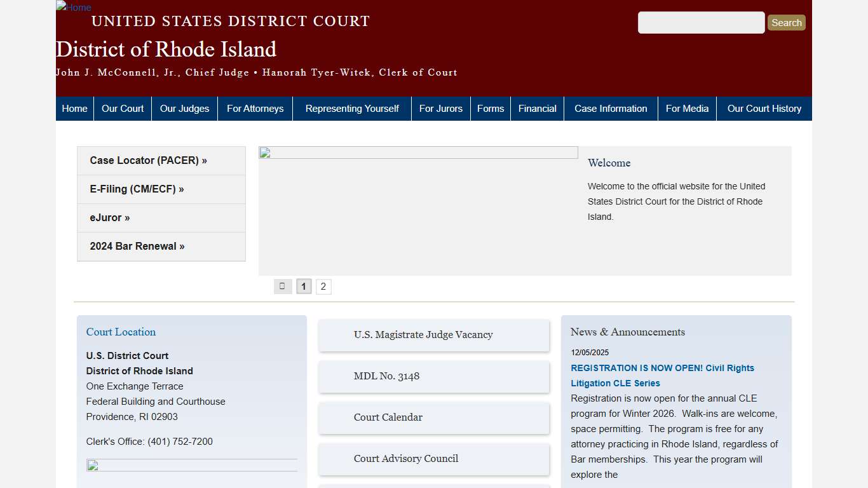The image size is (868, 488).
Task: Open the Financial tab
Action: 537,108
